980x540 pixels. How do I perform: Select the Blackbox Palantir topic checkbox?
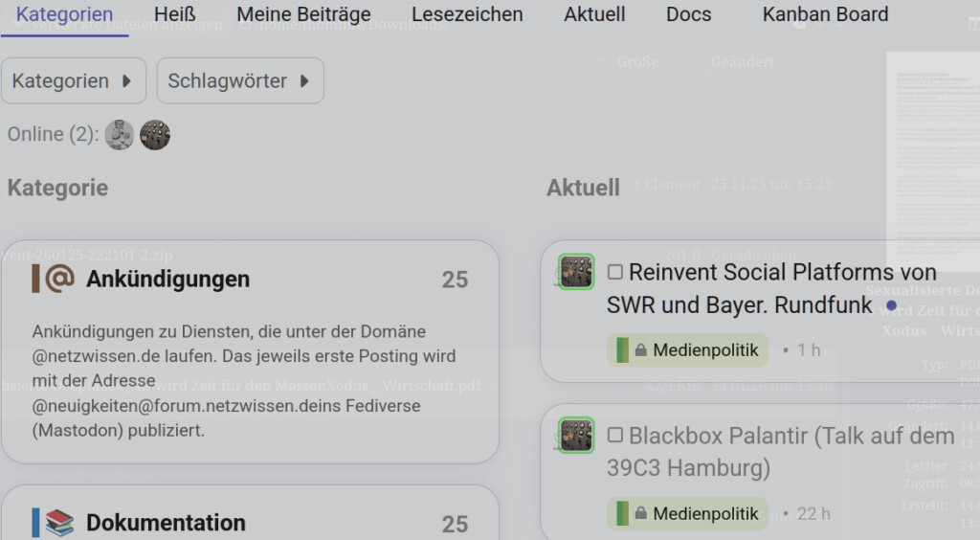click(615, 436)
